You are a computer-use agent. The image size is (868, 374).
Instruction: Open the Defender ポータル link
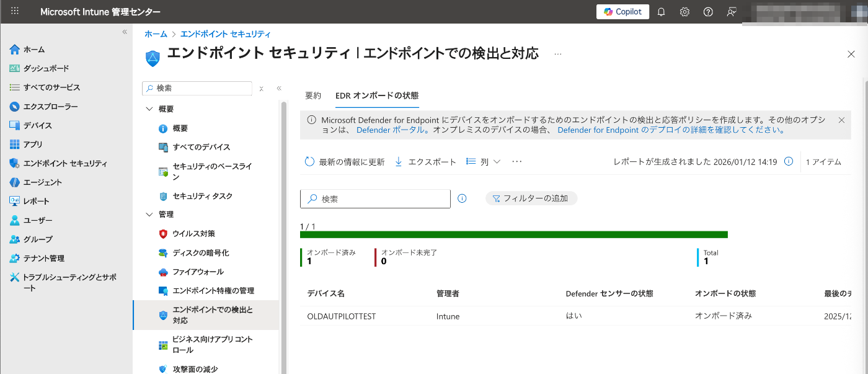coord(392,130)
